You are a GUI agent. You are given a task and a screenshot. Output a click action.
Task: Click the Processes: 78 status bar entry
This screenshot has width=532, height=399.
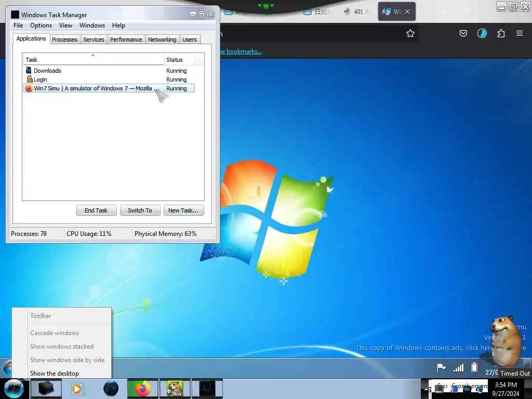click(29, 234)
